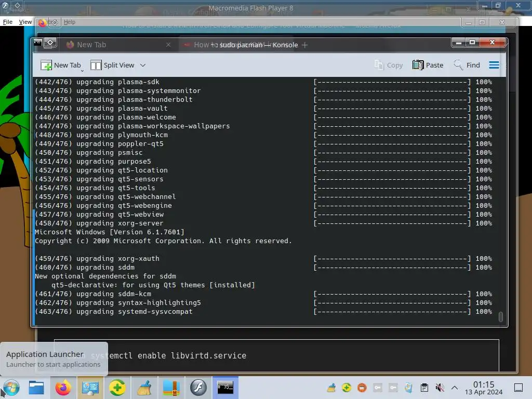Toggle the Firefox window pin button
Viewport: 532px width, 399px height.
pos(55,22)
